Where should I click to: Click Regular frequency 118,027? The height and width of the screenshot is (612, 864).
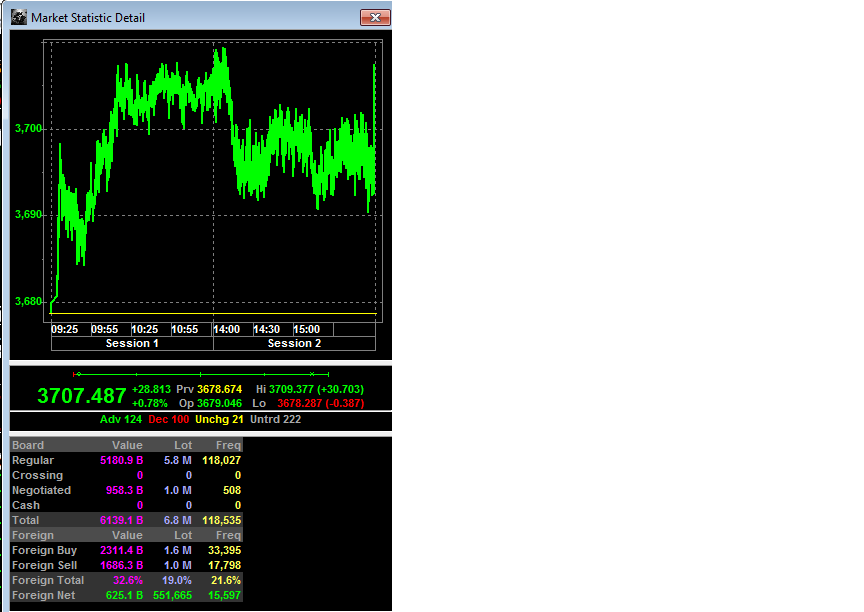point(222,460)
